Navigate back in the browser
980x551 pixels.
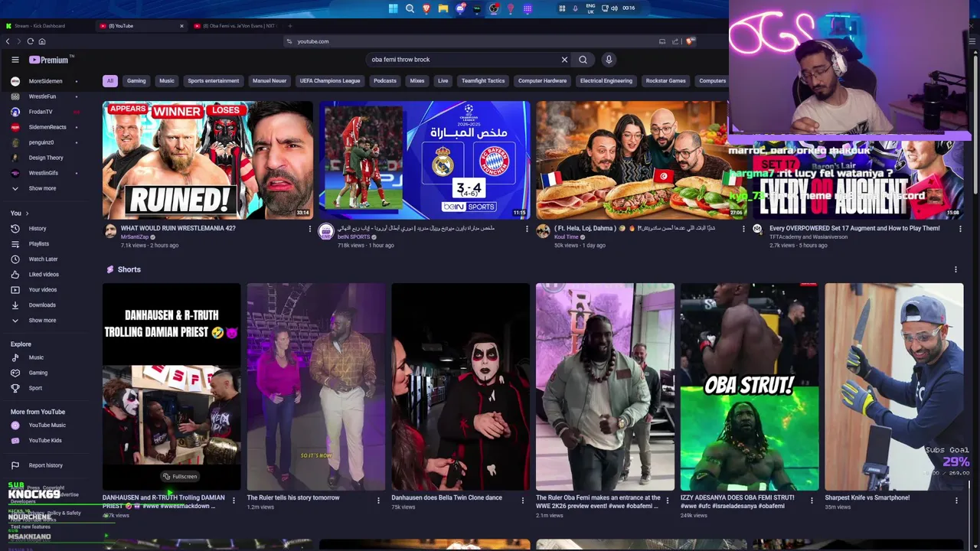tap(8, 41)
